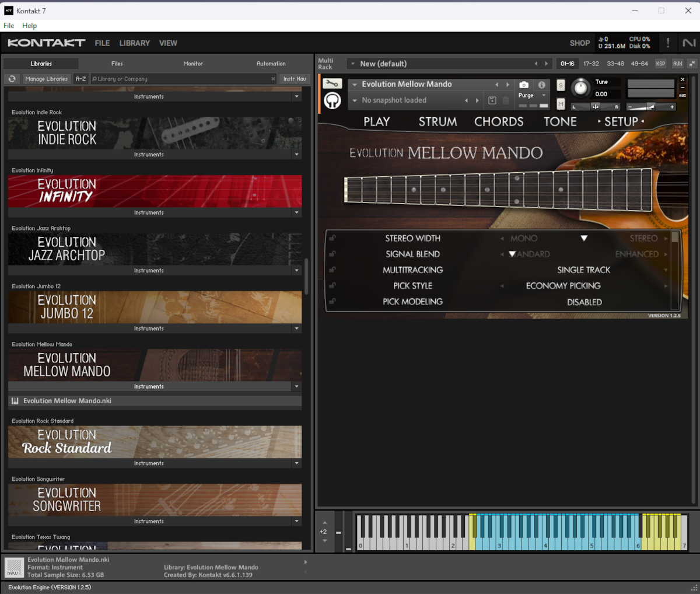The width and height of the screenshot is (700, 594).
Task: Open the wrench instrument edit mode
Action: click(332, 83)
